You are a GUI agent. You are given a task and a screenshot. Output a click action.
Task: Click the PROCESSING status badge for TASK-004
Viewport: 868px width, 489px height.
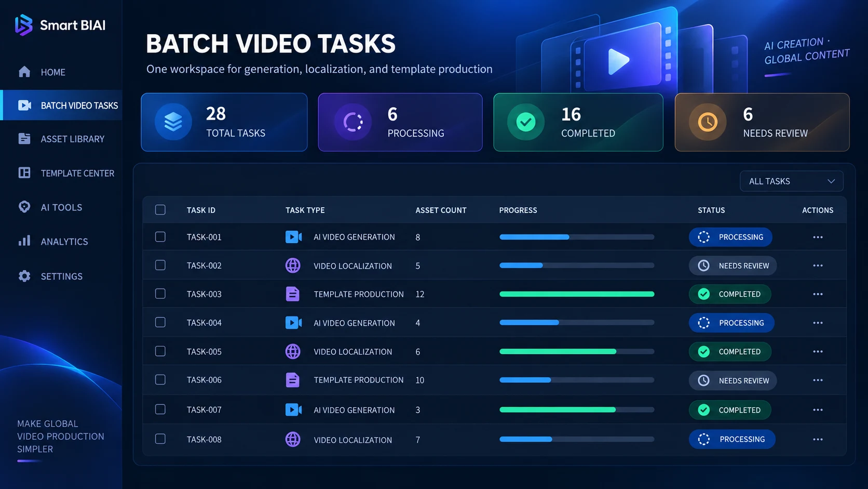coord(731,323)
